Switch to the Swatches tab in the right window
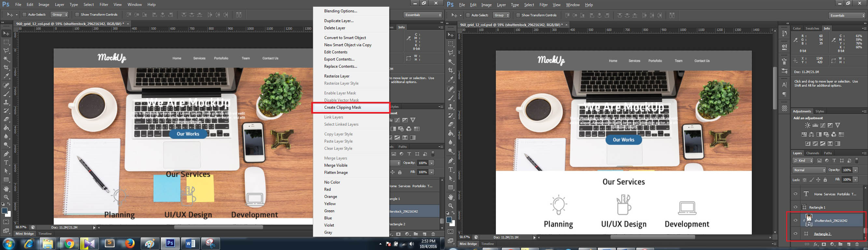Screen dimensions: 868x250 click(812, 28)
